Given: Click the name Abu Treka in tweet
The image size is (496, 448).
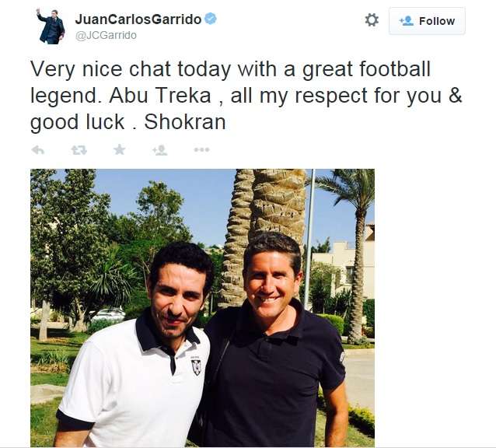Looking at the screenshot, I should click(160, 96).
